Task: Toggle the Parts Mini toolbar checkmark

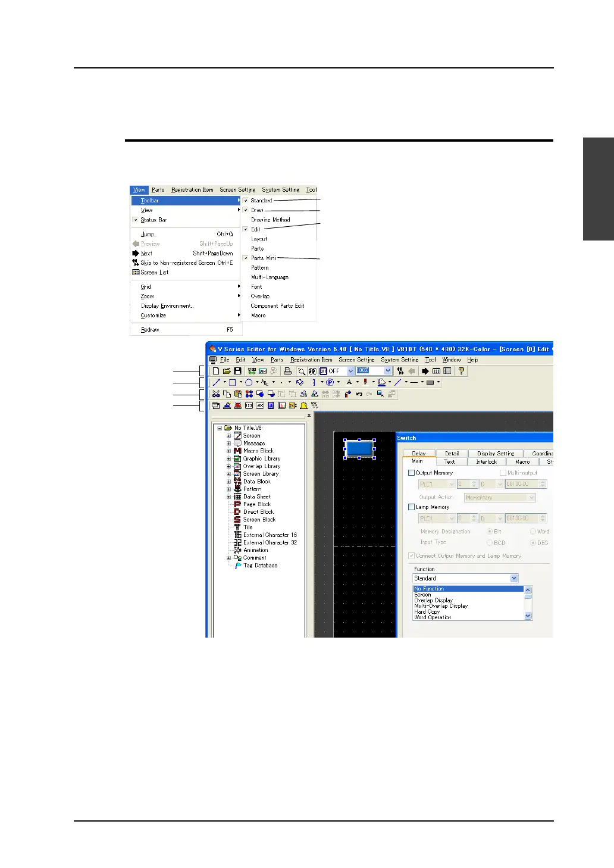Action: [x=246, y=258]
